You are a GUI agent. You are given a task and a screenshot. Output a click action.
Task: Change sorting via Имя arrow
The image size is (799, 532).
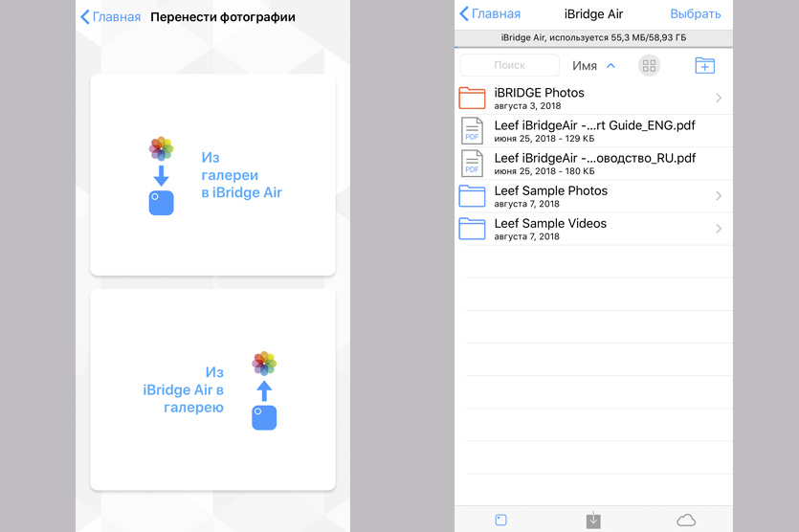coord(610,66)
